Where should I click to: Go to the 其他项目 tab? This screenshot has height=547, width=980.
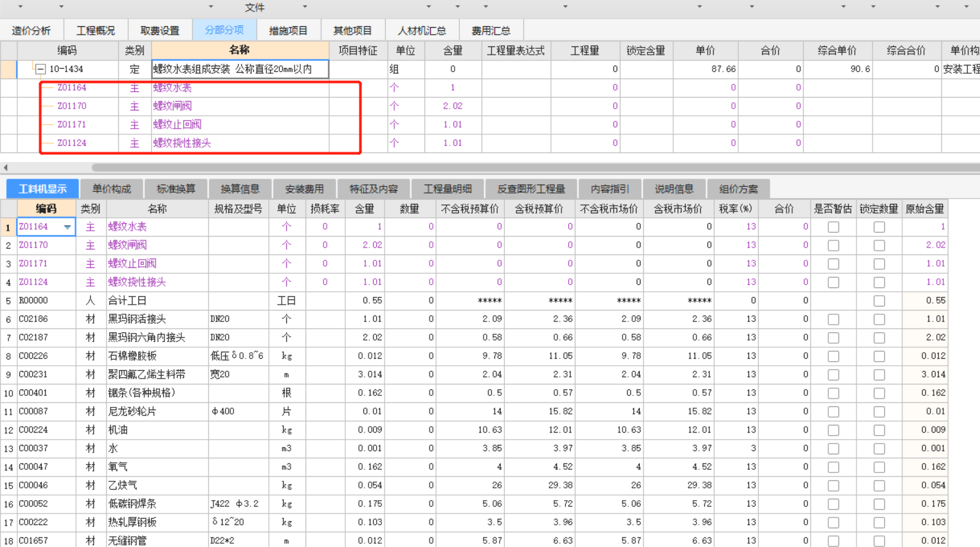click(x=352, y=30)
